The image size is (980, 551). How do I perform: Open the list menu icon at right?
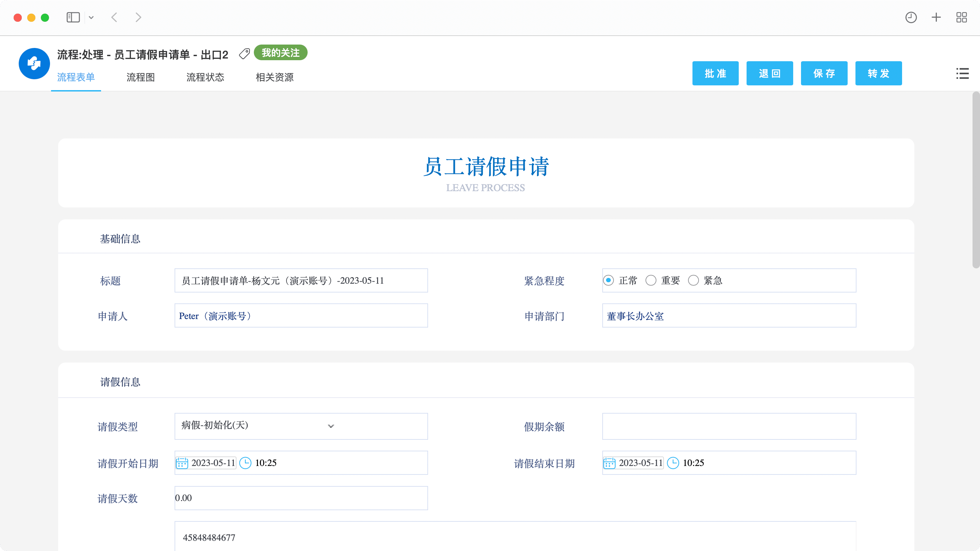[x=963, y=73]
